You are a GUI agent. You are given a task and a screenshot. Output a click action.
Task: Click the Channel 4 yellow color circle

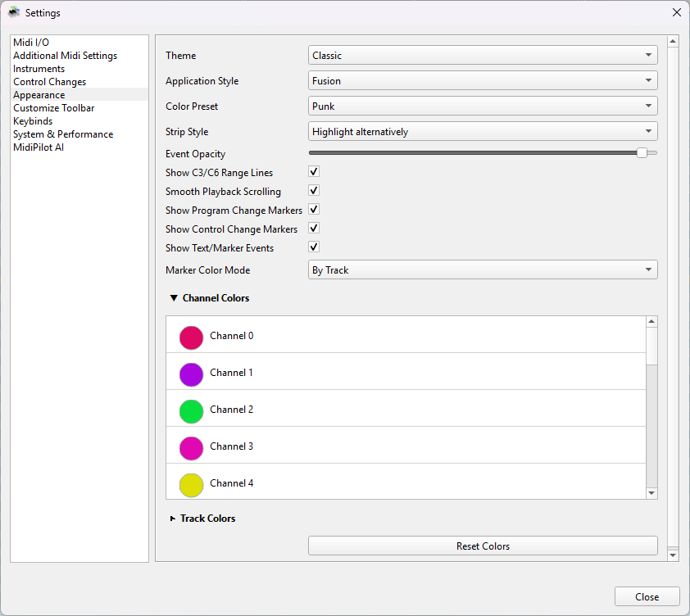coord(191,485)
